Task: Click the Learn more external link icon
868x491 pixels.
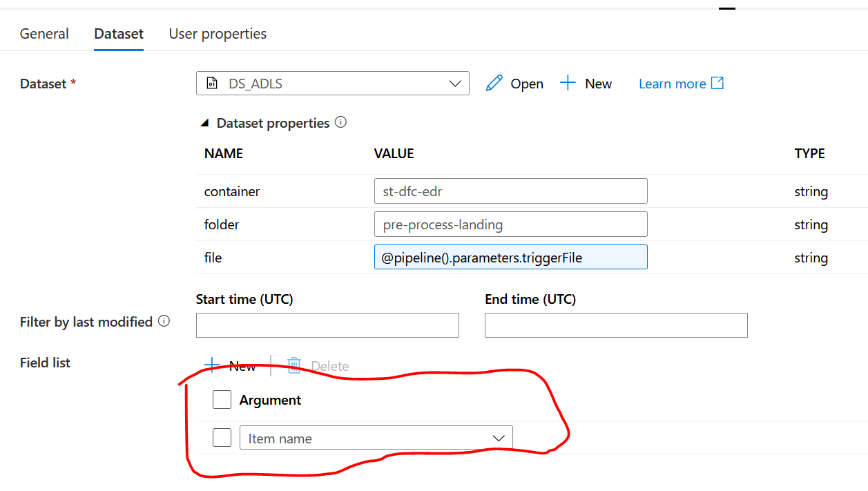Action: [x=717, y=84]
